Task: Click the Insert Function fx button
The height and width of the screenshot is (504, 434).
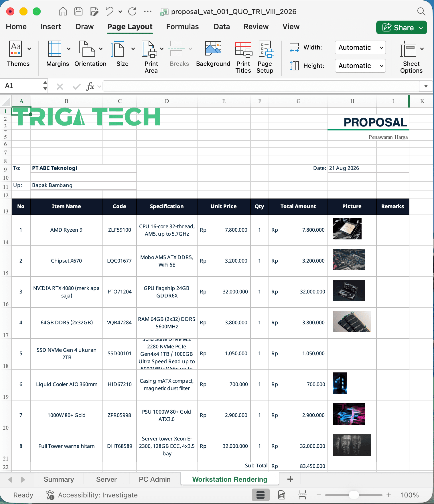Action: point(90,86)
